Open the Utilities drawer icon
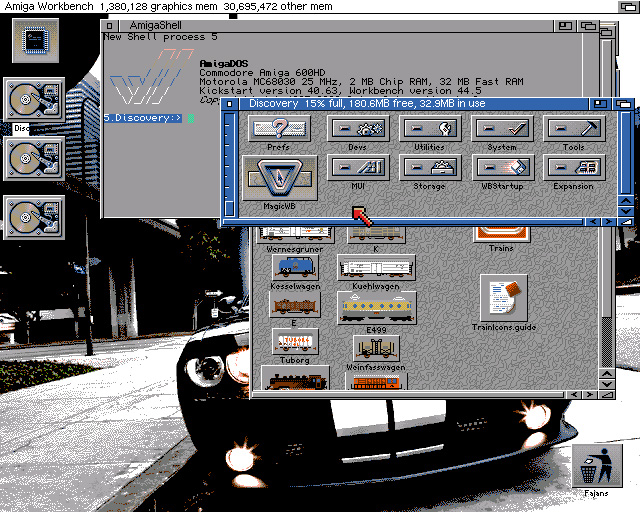 click(x=429, y=128)
